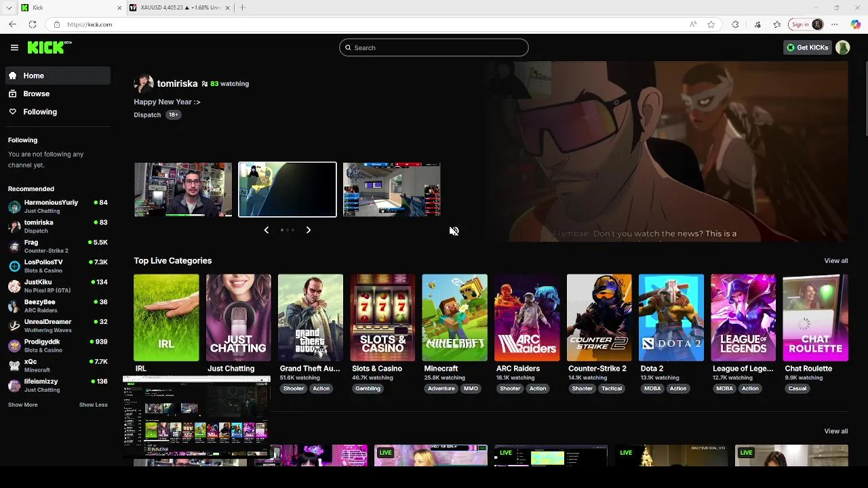Reload the current page
The height and width of the screenshot is (488, 868).
[32, 24]
